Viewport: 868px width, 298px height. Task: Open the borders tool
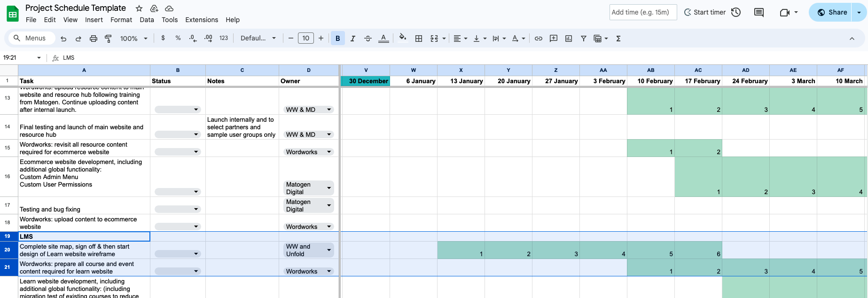tap(418, 39)
